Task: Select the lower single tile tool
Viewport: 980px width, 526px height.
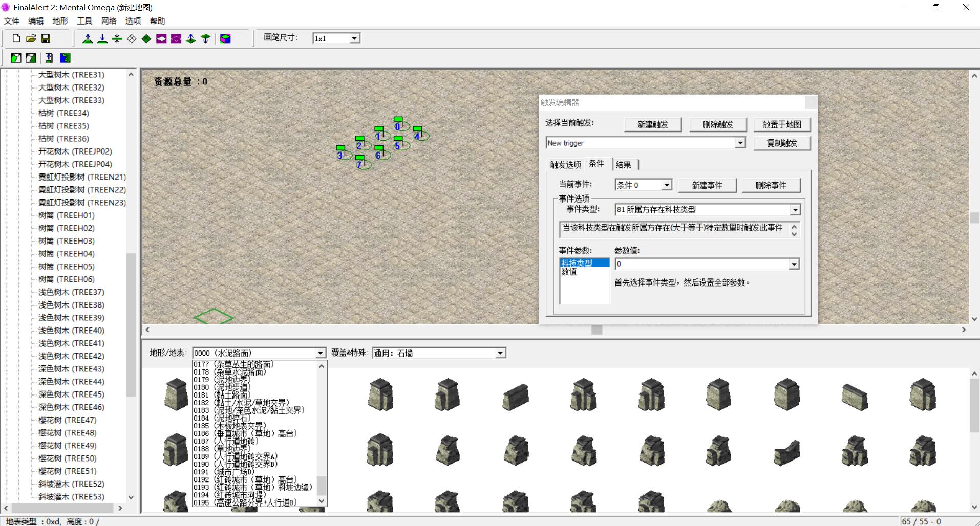Action: click(x=206, y=38)
